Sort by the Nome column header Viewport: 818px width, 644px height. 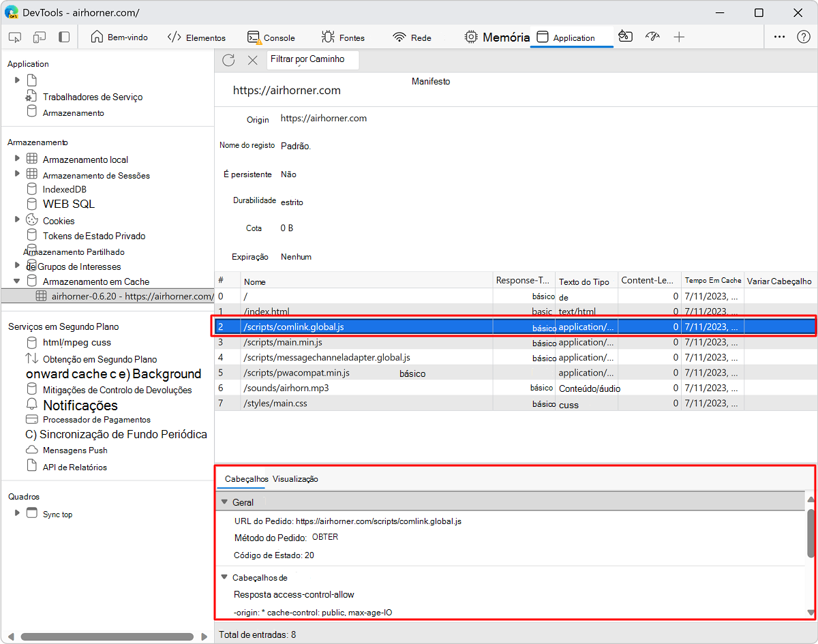click(x=367, y=281)
